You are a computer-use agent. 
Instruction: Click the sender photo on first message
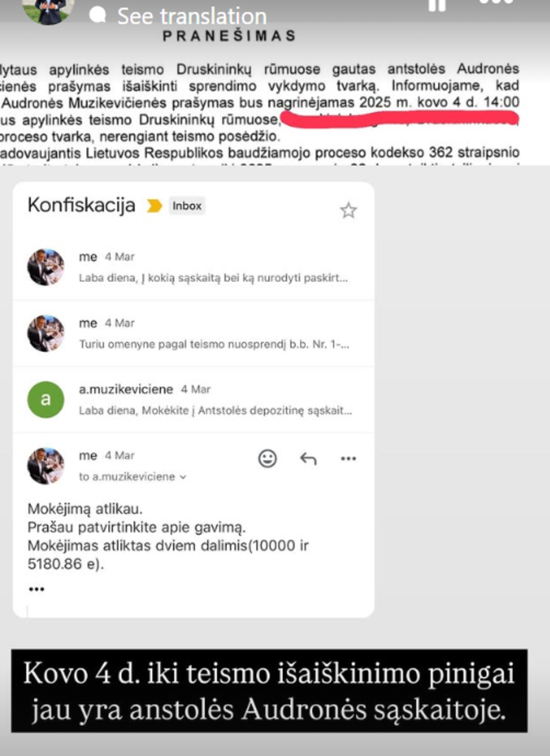click(x=46, y=267)
